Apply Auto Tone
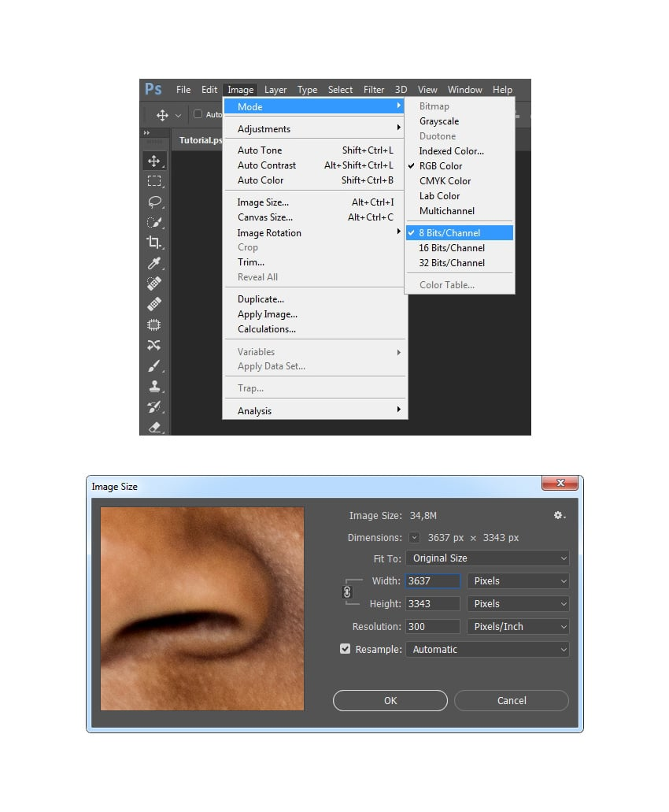Screen dimensions: 669x812 click(315, 150)
